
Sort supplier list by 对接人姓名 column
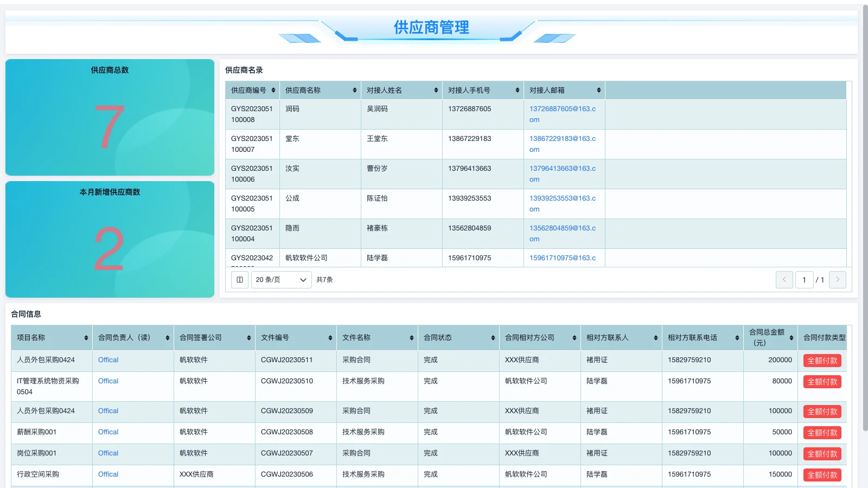(x=436, y=91)
